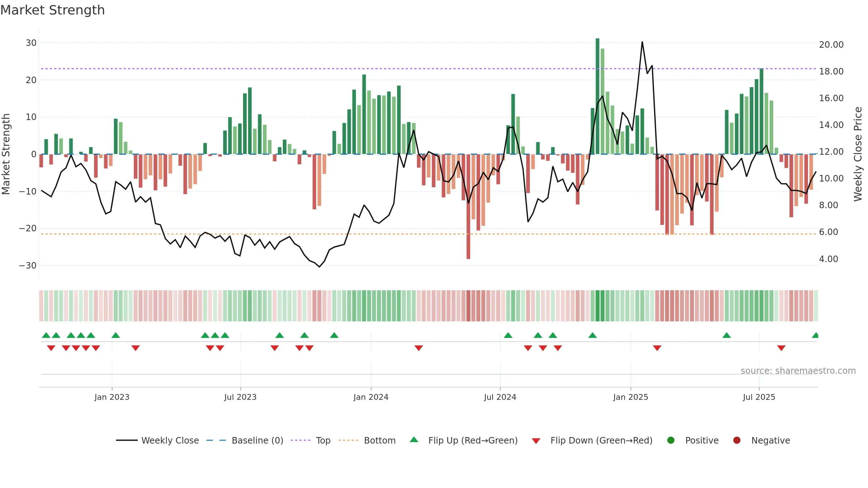Click the tallest green bar above 30

[x=597, y=96]
